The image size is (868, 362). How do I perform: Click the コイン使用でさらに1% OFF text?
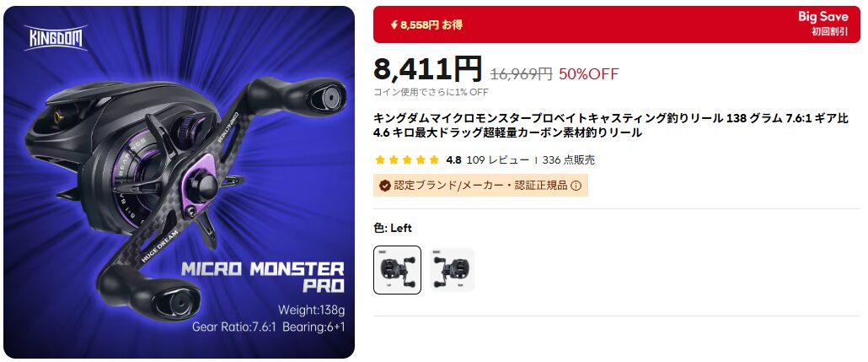point(431,92)
